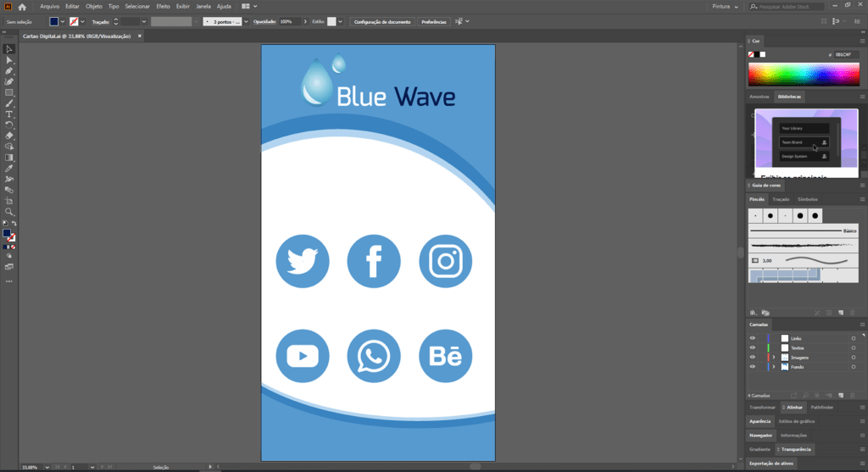Select the Rectangle tool
This screenshot has height=472, width=868.
tap(8, 92)
